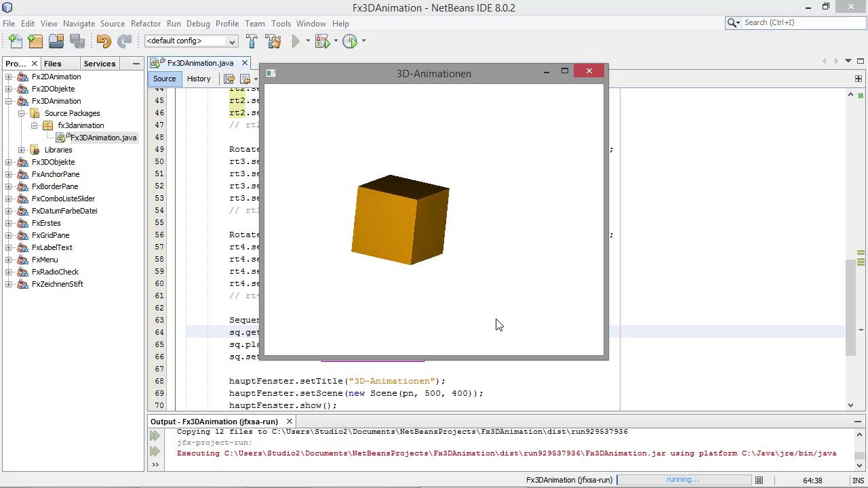Collapse the Source Packages node
868x488 pixels.
(x=21, y=113)
